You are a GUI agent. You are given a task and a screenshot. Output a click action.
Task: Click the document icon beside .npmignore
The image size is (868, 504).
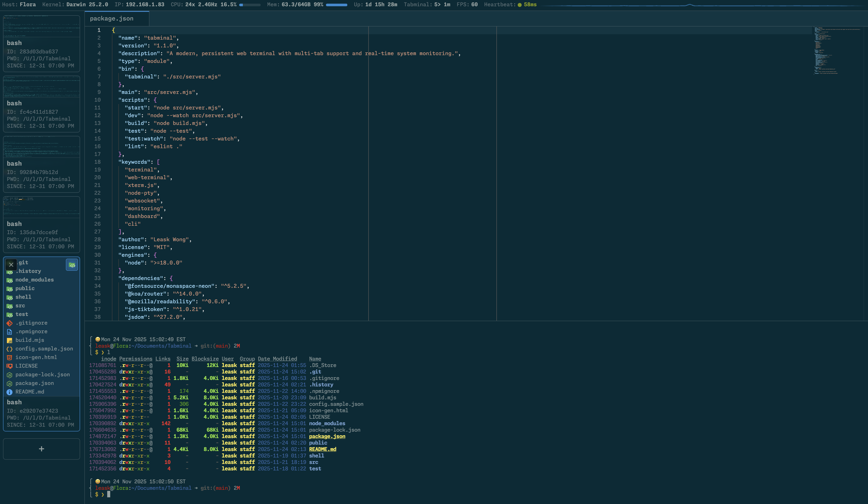point(9,332)
